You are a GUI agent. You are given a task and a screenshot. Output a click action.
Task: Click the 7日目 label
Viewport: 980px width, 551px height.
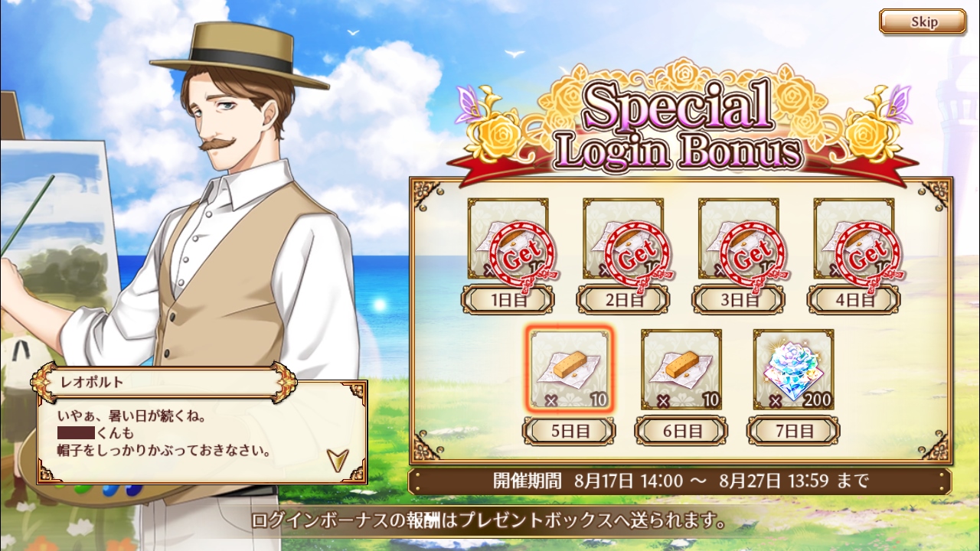(x=794, y=431)
